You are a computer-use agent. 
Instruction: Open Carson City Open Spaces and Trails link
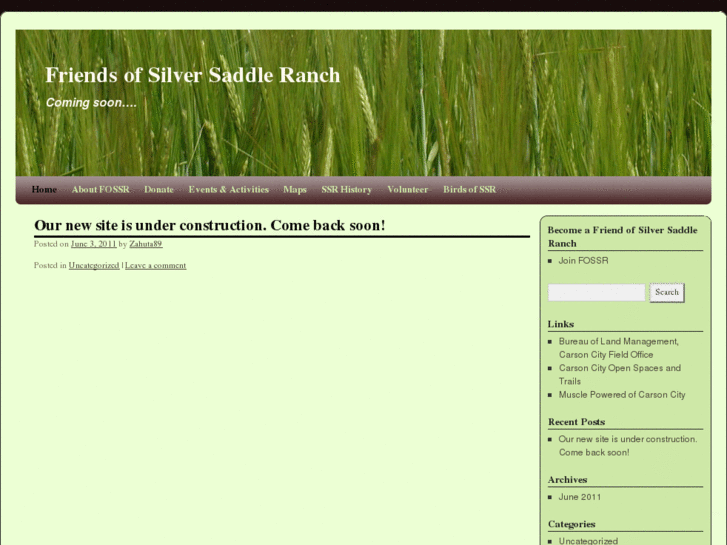619,374
